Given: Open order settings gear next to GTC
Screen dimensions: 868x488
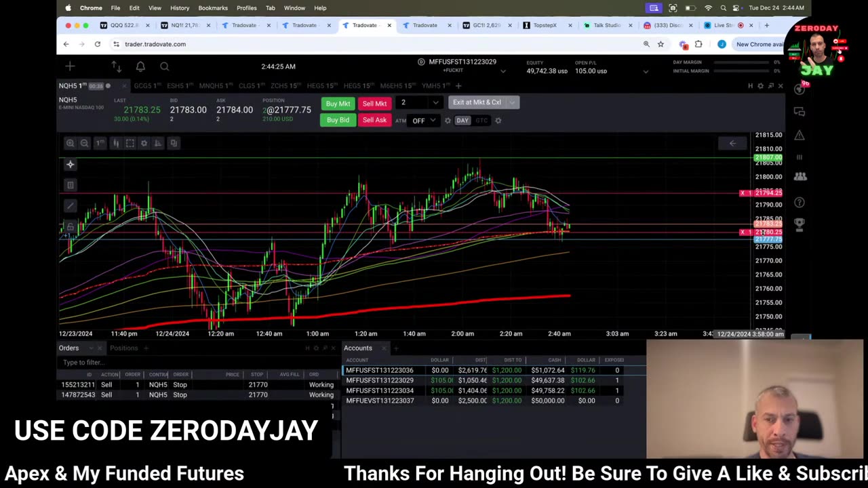Looking at the screenshot, I should tap(498, 121).
